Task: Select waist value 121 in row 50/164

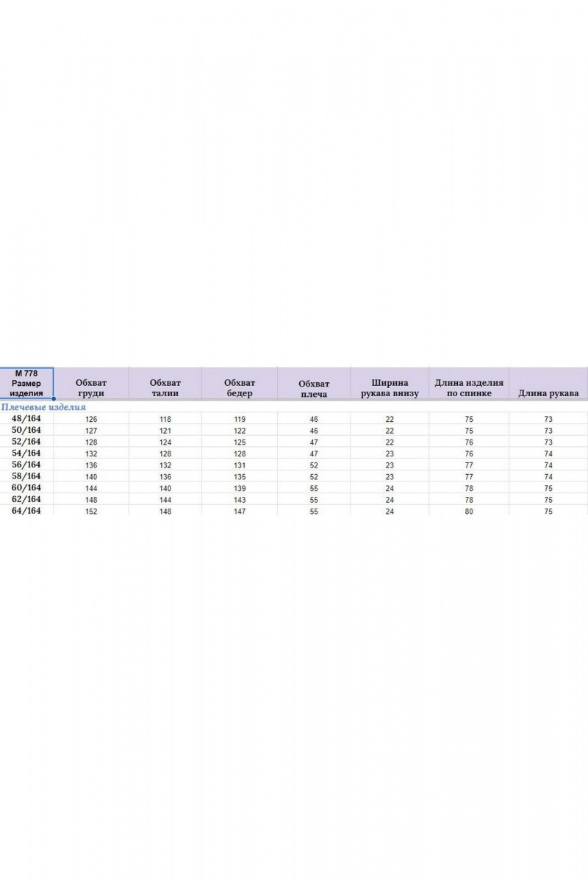Action: pos(165,431)
